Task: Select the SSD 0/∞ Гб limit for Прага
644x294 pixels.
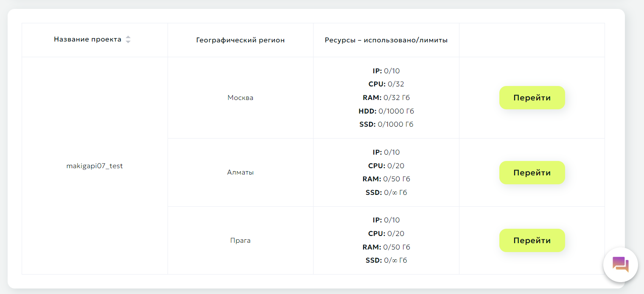Action: (386, 260)
